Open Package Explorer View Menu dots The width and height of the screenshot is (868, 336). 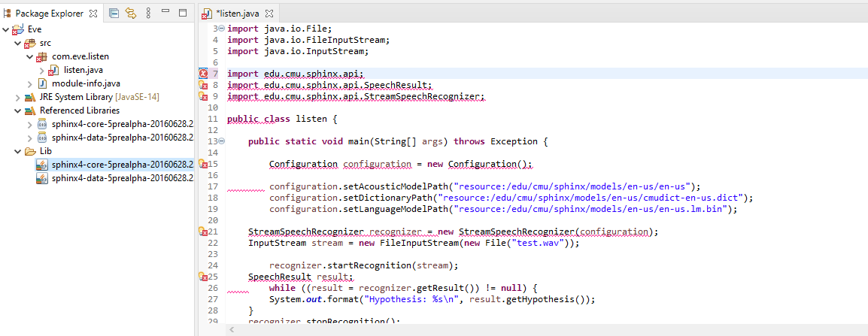148,13
